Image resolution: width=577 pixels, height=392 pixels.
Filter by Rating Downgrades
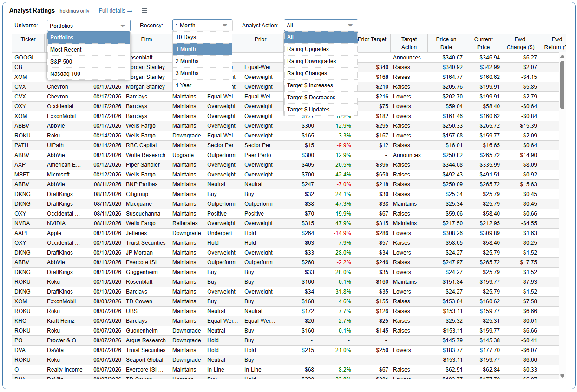321,61
